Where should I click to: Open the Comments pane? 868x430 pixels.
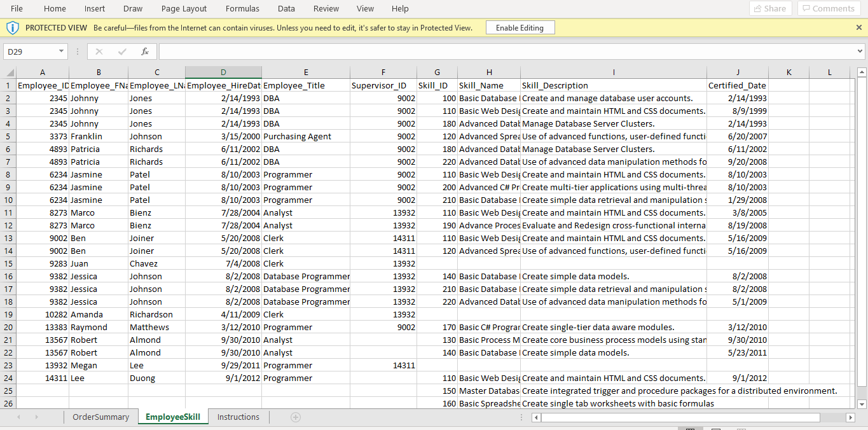(x=829, y=8)
